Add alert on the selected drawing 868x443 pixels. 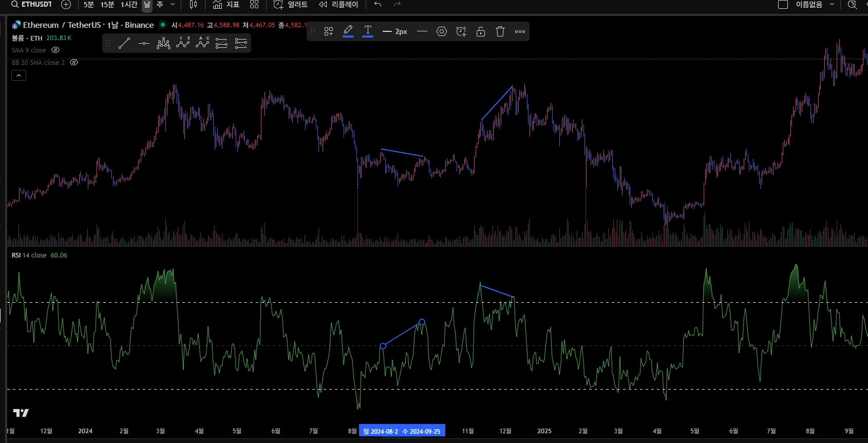point(461,31)
